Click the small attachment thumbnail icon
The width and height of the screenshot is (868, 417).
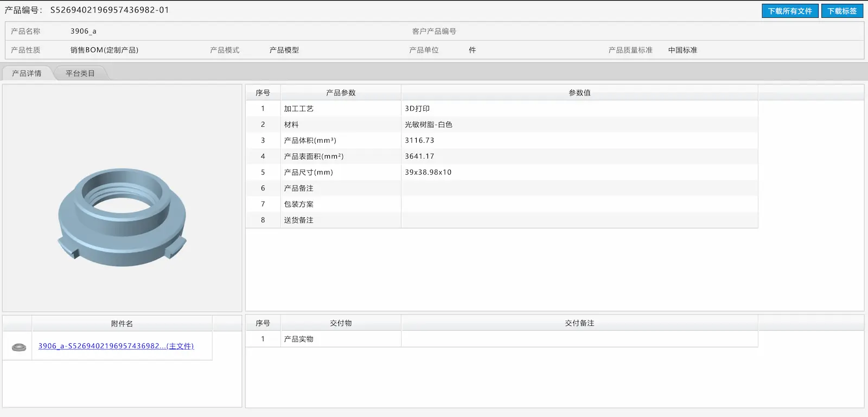click(x=19, y=347)
